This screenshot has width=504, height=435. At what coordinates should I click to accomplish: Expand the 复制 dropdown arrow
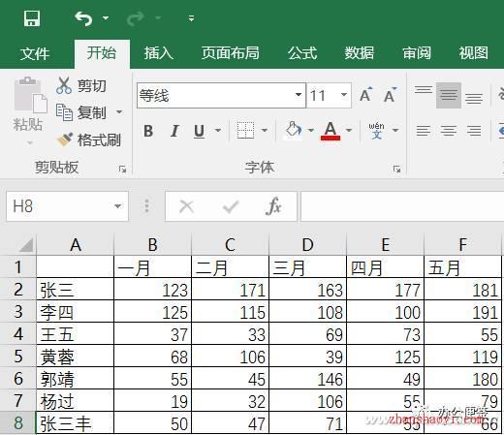pos(119,112)
